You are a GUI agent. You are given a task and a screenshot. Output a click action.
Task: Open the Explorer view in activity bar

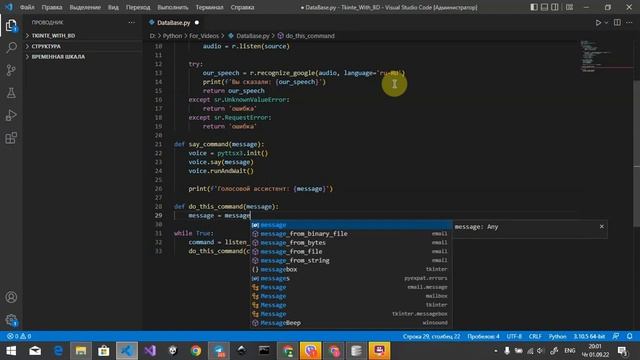[x=11, y=26]
